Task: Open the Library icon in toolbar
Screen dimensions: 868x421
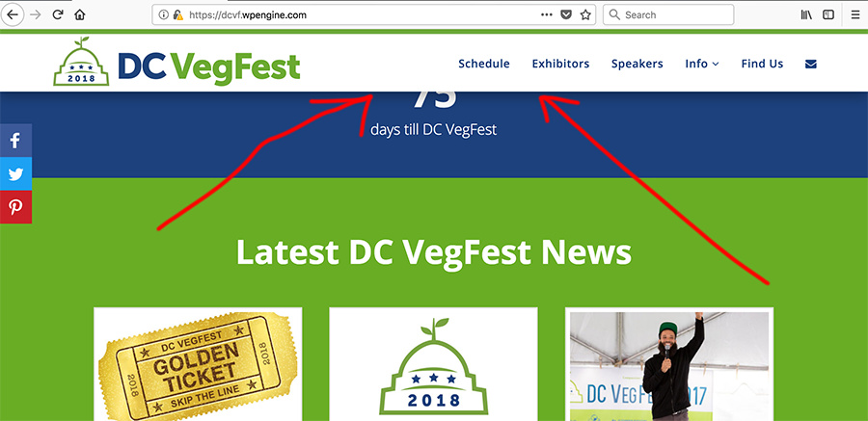Action: (806, 15)
